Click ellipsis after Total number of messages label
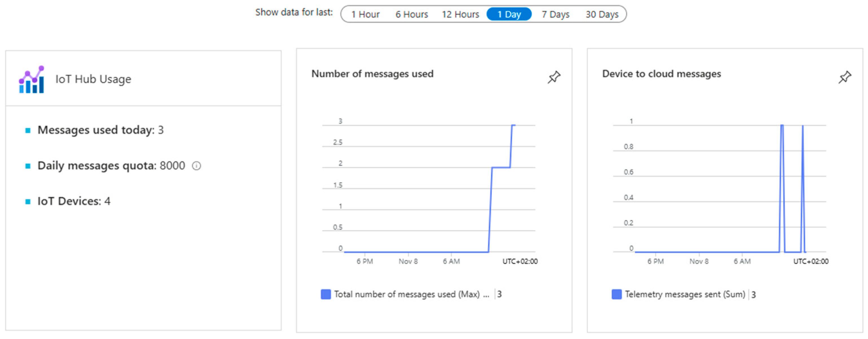 [x=486, y=295]
